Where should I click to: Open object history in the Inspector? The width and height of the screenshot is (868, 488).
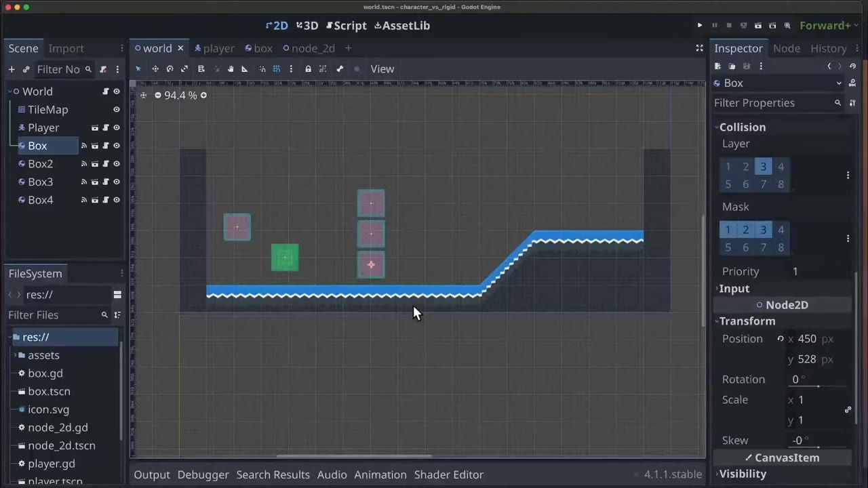pos(854,66)
